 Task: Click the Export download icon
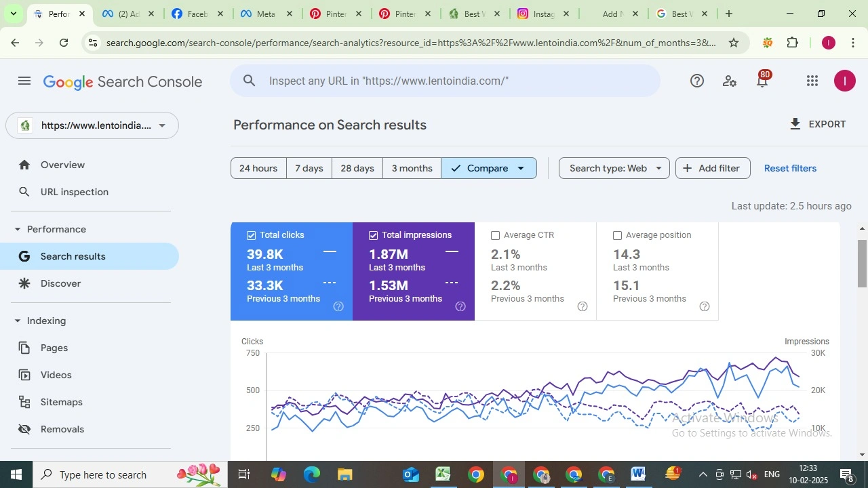click(795, 124)
